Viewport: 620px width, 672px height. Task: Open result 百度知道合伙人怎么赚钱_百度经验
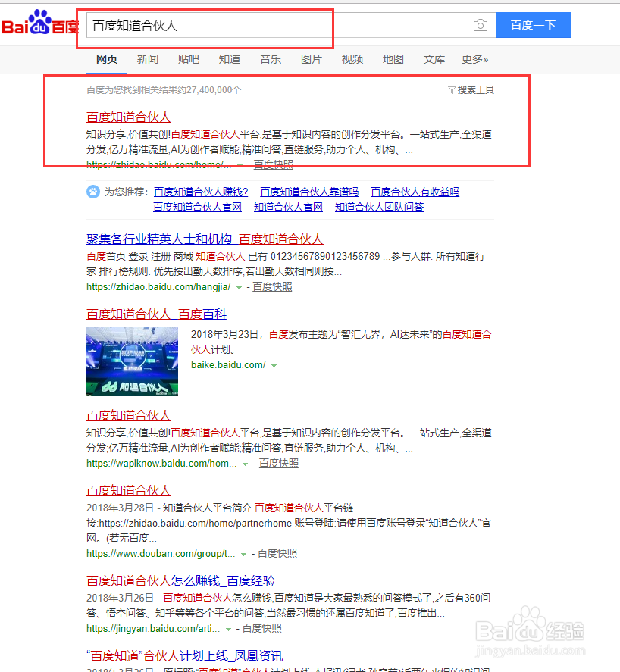(181, 581)
